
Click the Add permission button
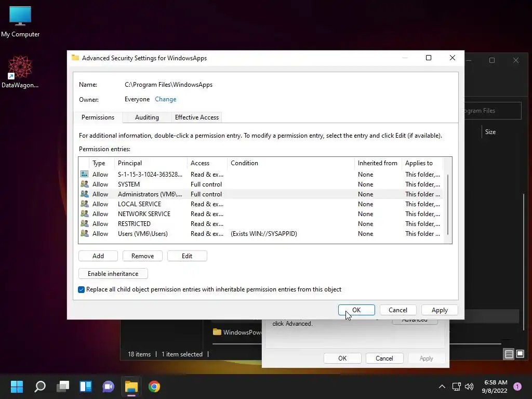click(x=98, y=256)
